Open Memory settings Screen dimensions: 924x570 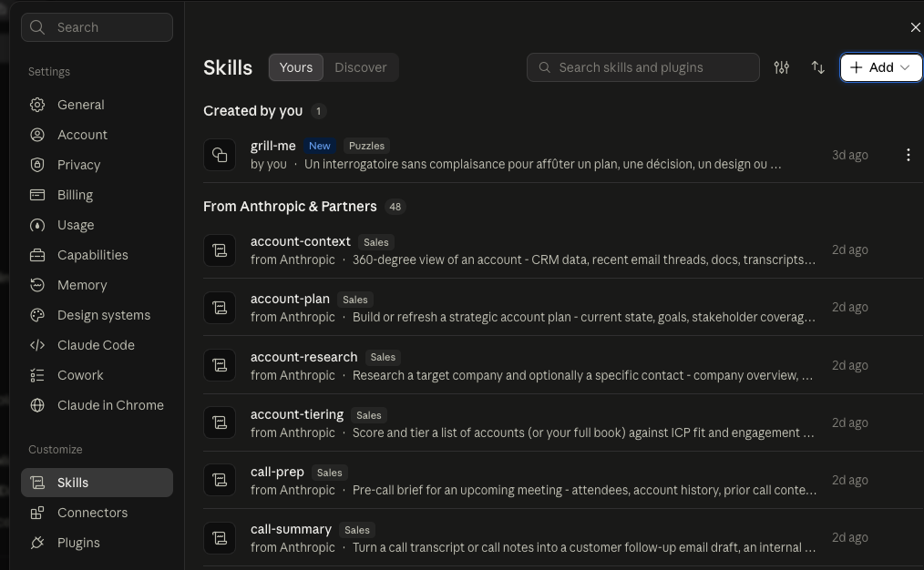(97, 285)
